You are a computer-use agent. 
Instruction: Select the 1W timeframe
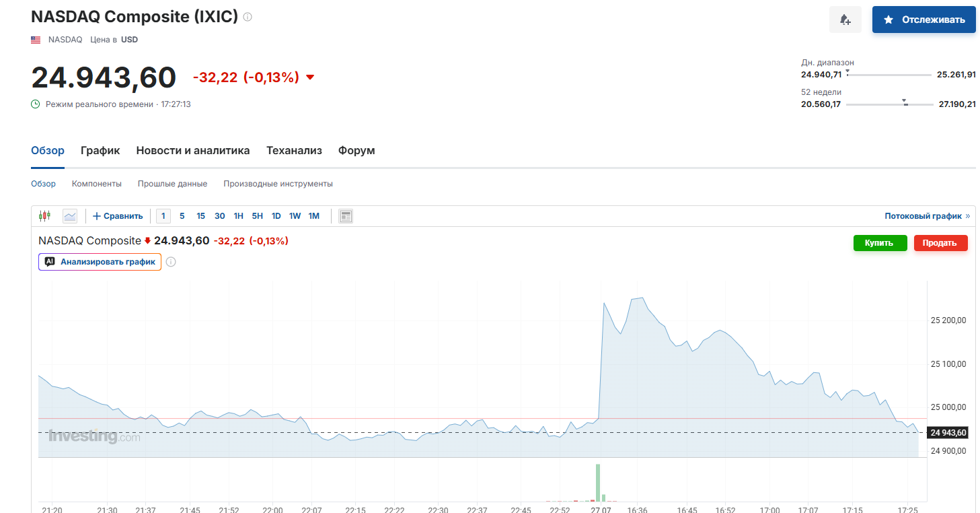(x=295, y=216)
